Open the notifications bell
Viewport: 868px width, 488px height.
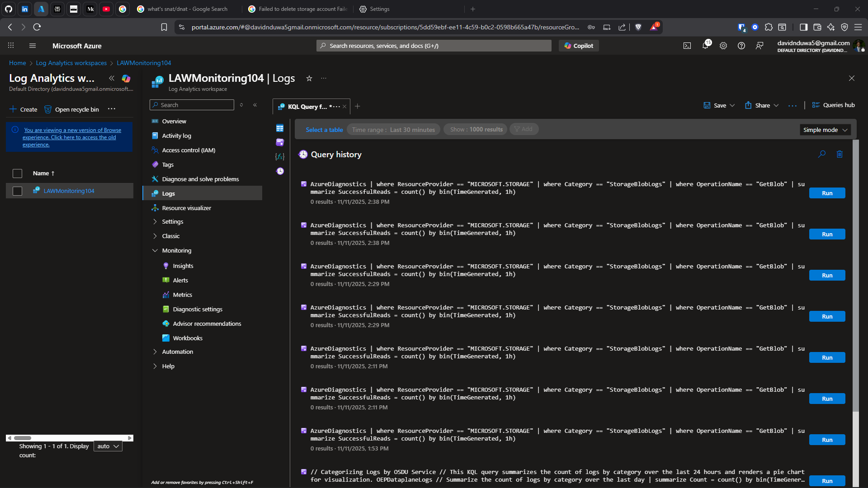point(705,46)
